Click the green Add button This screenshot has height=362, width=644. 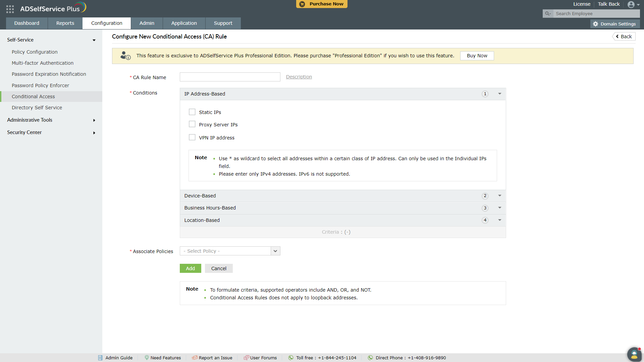pyautogui.click(x=190, y=268)
